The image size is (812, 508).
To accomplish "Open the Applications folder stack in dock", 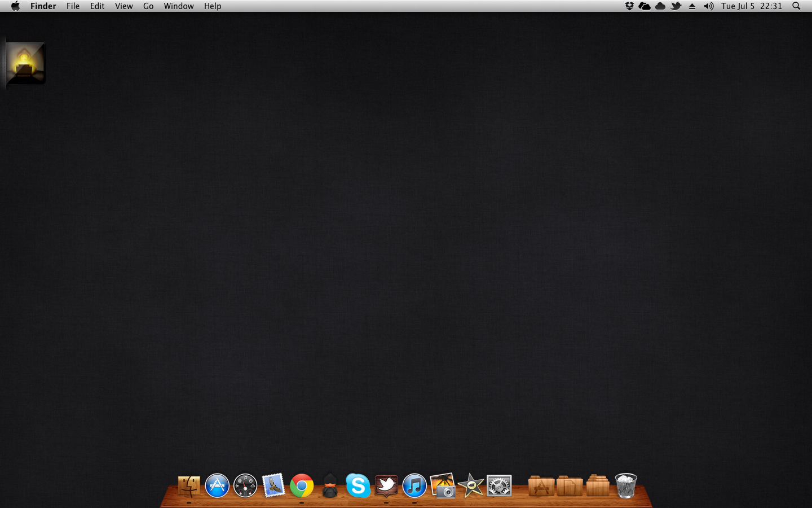I will click(541, 485).
